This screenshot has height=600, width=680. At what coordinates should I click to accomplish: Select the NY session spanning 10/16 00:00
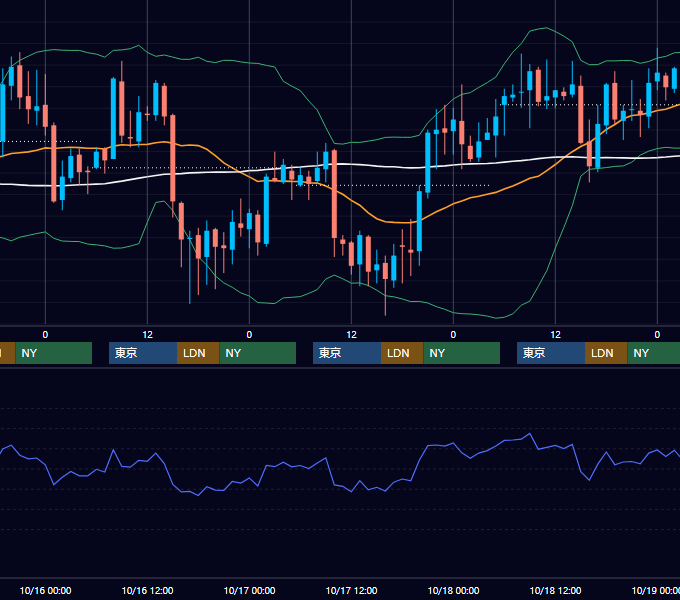pos(54,353)
